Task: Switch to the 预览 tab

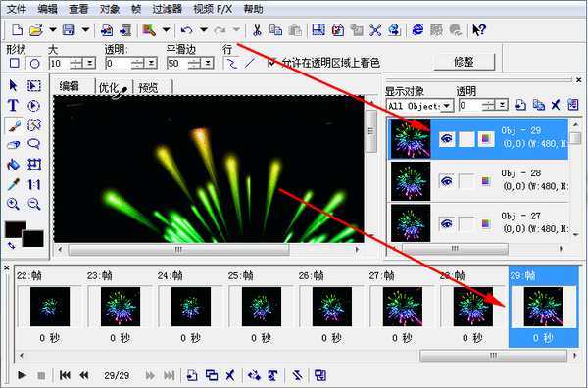Action: 149,88
